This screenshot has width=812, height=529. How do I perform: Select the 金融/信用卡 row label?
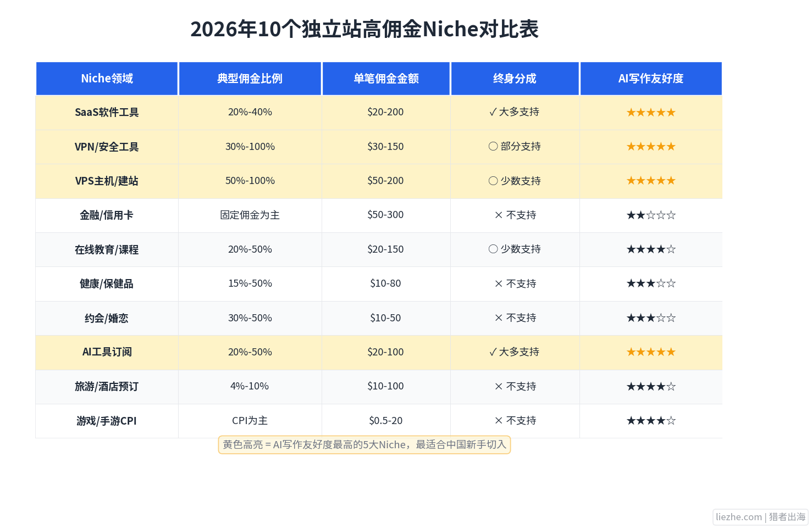(107, 215)
